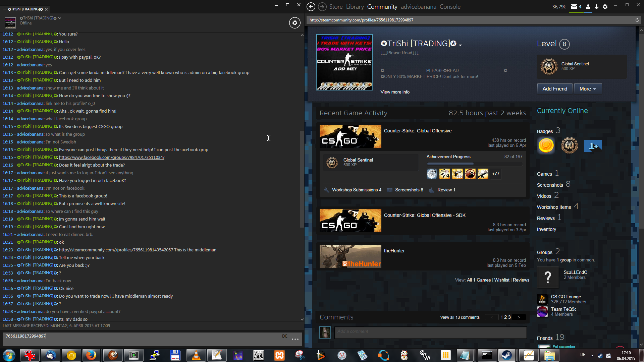Screen dimensions: 644x362
Task: Click the Steam friends person icon
Action: click(x=588, y=7)
